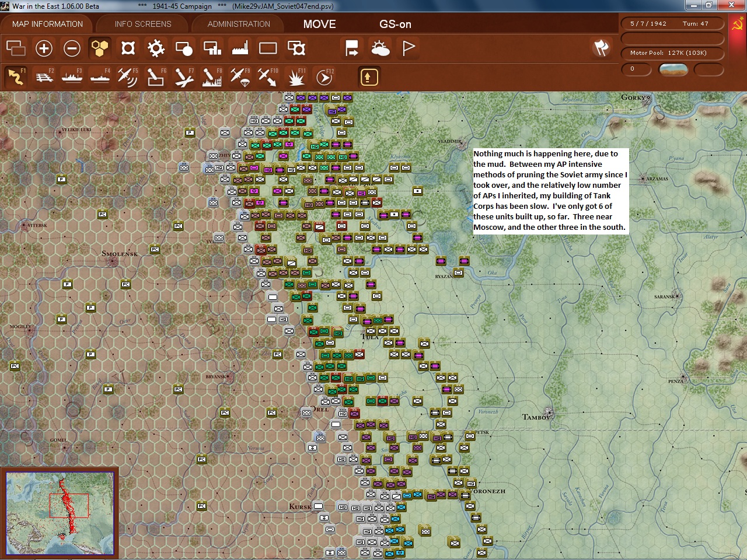The width and height of the screenshot is (747, 560).
Task: Click the F11 explosion icon
Action: click(296, 76)
